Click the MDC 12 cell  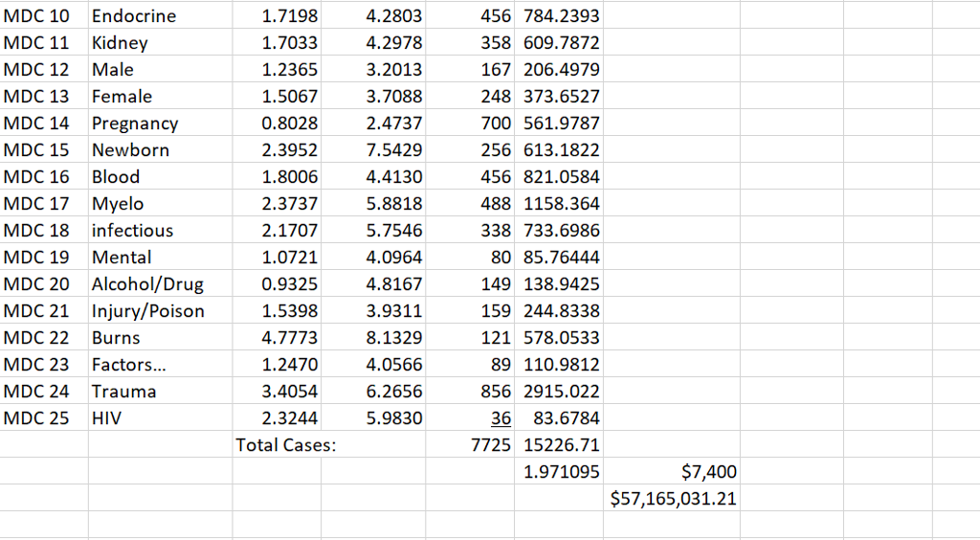point(44,69)
